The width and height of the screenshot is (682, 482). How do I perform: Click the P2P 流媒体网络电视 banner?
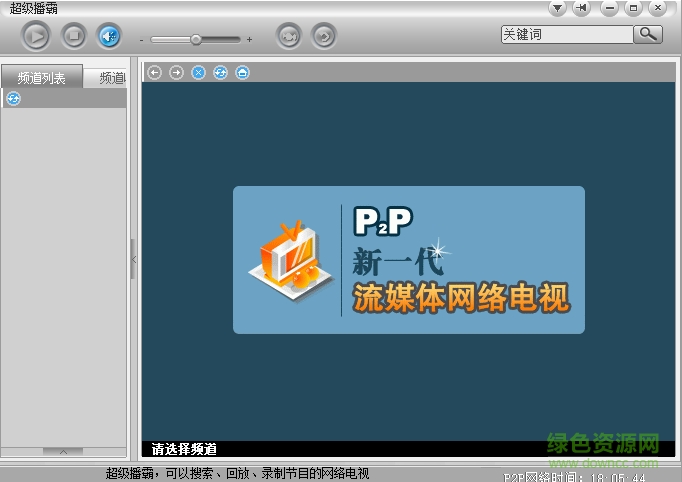[x=409, y=260]
